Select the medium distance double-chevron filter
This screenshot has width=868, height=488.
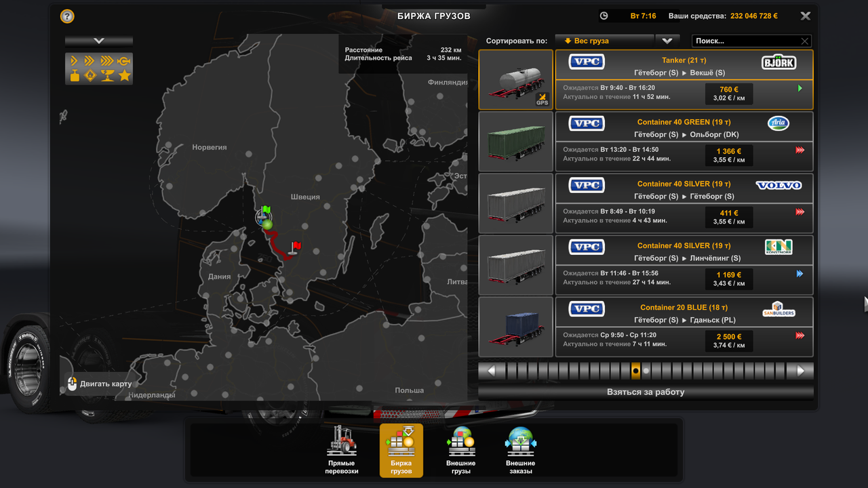click(x=89, y=60)
